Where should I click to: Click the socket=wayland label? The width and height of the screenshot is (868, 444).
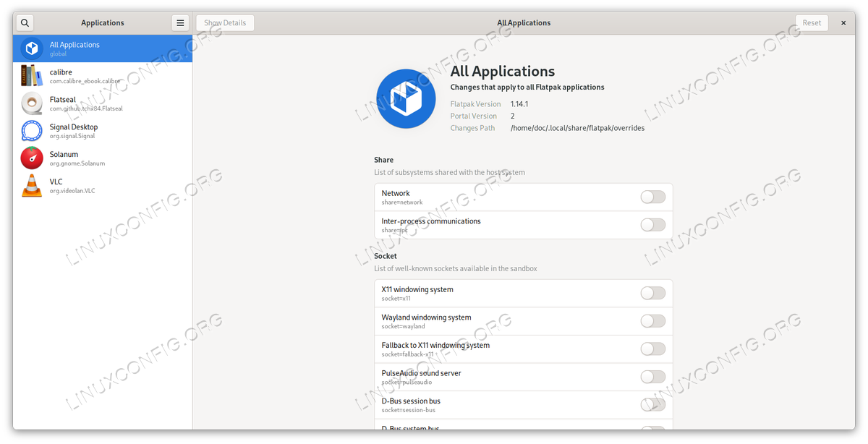pos(404,326)
